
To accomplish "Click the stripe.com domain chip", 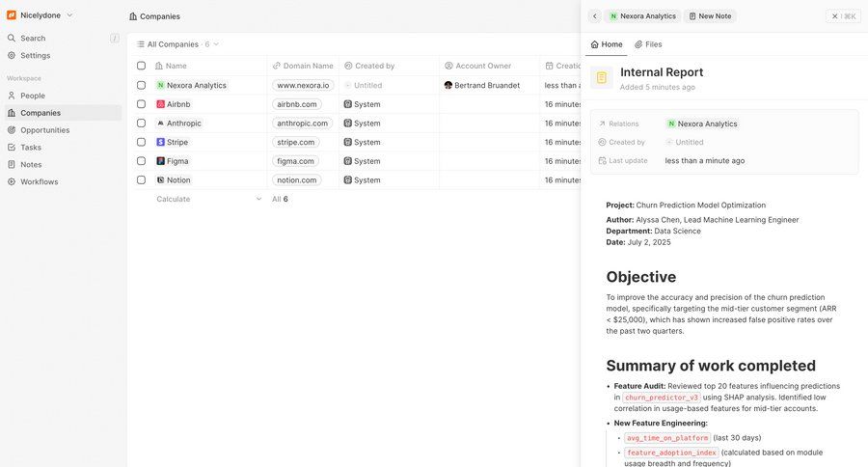I will [296, 142].
